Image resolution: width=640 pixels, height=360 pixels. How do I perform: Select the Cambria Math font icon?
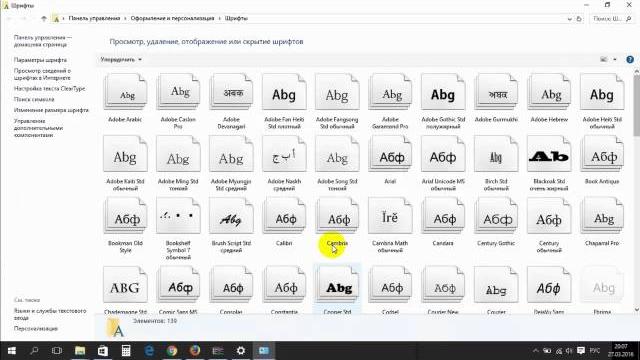pyautogui.click(x=390, y=216)
